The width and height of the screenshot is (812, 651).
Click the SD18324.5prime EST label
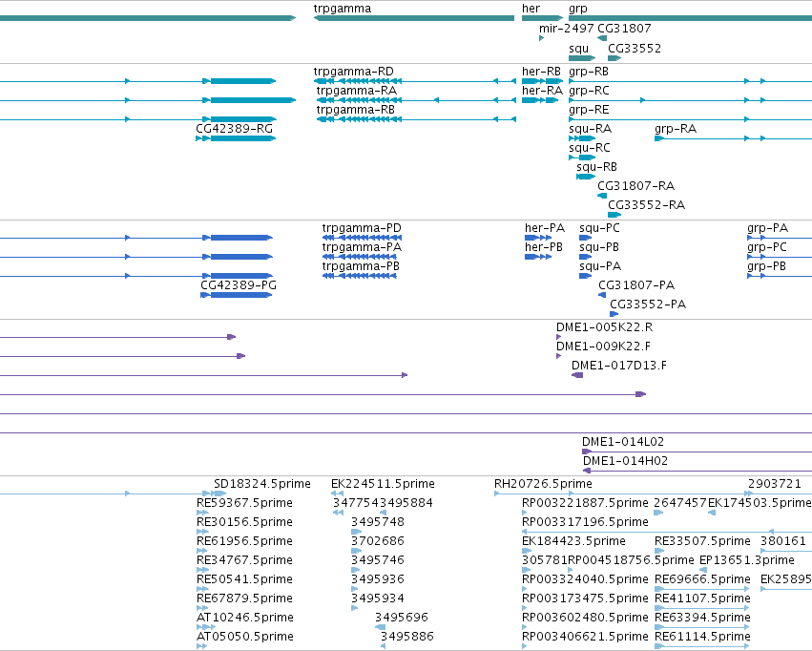point(262,484)
